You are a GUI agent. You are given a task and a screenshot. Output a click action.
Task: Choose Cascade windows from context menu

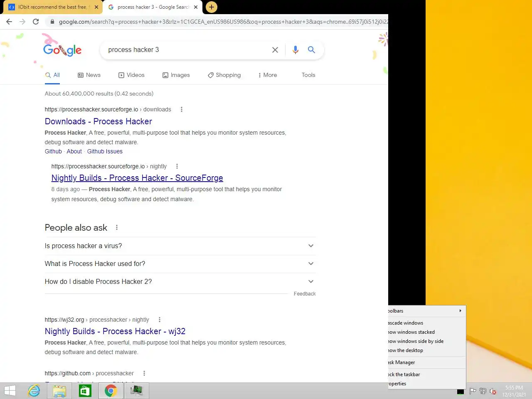(x=427, y=323)
